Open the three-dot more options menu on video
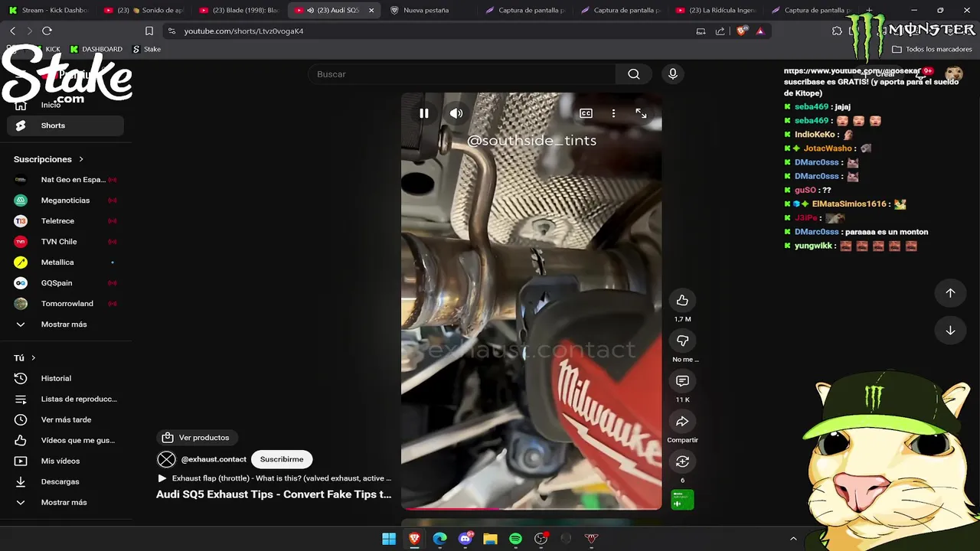This screenshot has width=980, height=551. click(x=613, y=113)
